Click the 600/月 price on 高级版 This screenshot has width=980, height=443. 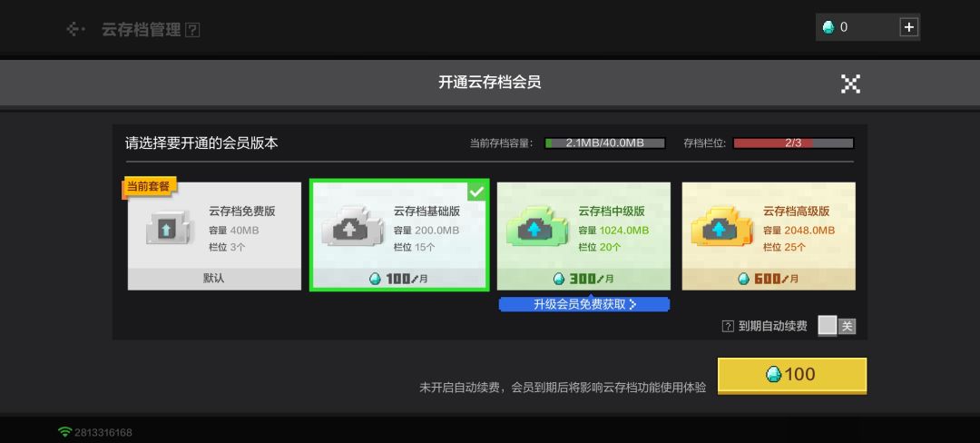(x=769, y=279)
